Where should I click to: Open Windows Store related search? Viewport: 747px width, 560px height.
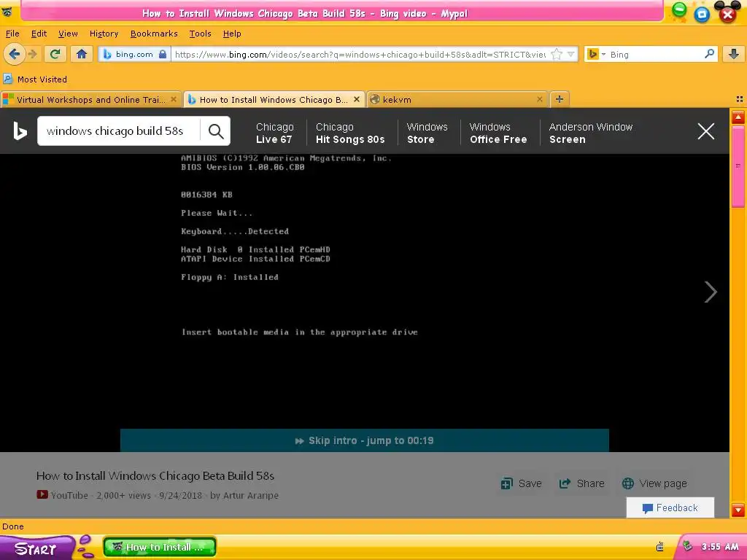pyautogui.click(x=427, y=133)
